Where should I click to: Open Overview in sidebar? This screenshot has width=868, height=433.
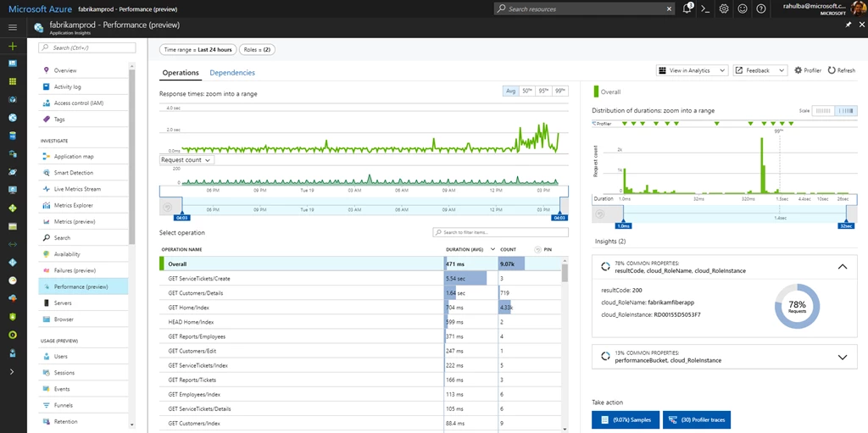(x=83, y=70)
